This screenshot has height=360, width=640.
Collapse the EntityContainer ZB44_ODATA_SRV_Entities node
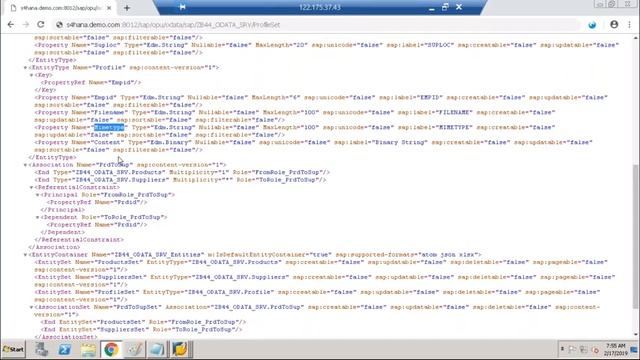(x=25, y=255)
